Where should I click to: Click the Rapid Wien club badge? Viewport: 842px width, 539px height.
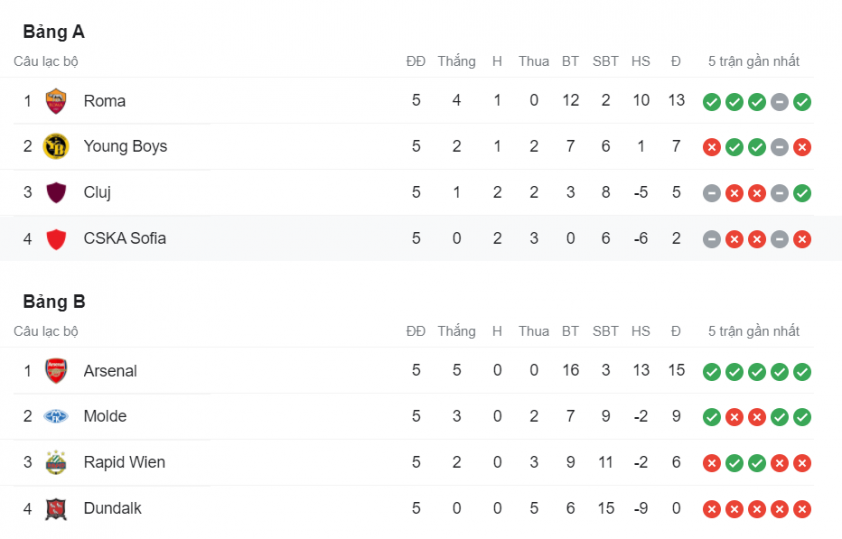pos(56,462)
